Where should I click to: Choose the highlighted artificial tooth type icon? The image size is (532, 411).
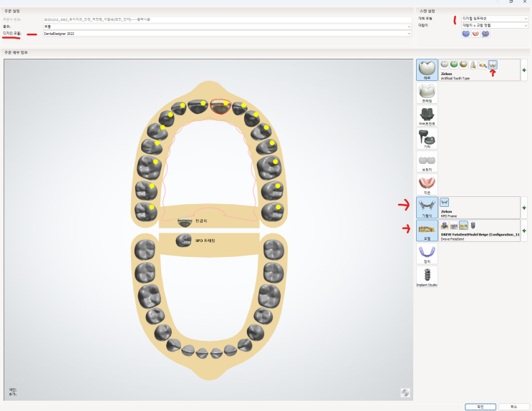coord(493,64)
